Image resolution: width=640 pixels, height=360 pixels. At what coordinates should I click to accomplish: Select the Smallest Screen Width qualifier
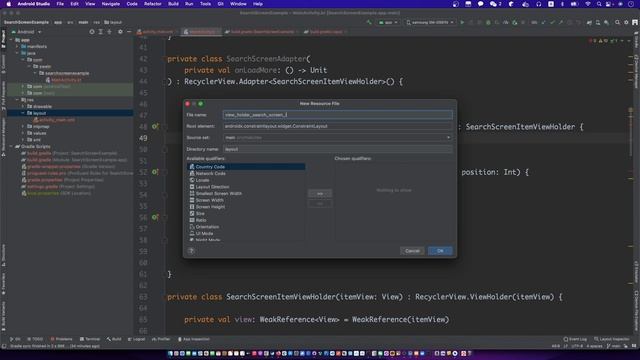point(246,193)
